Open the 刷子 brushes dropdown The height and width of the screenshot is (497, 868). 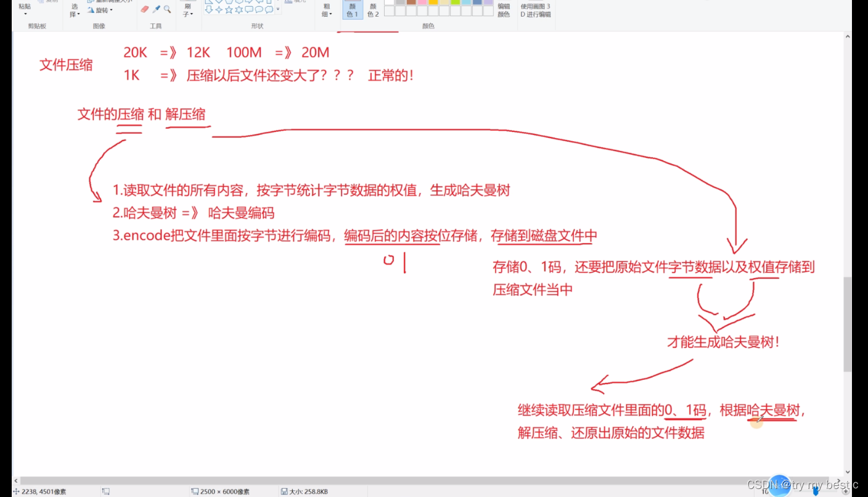188,10
